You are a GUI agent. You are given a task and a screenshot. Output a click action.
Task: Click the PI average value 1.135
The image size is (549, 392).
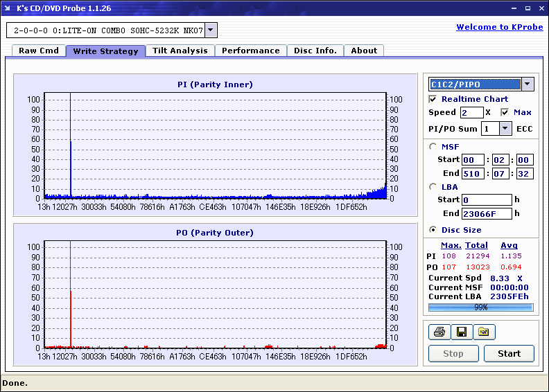click(x=511, y=256)
